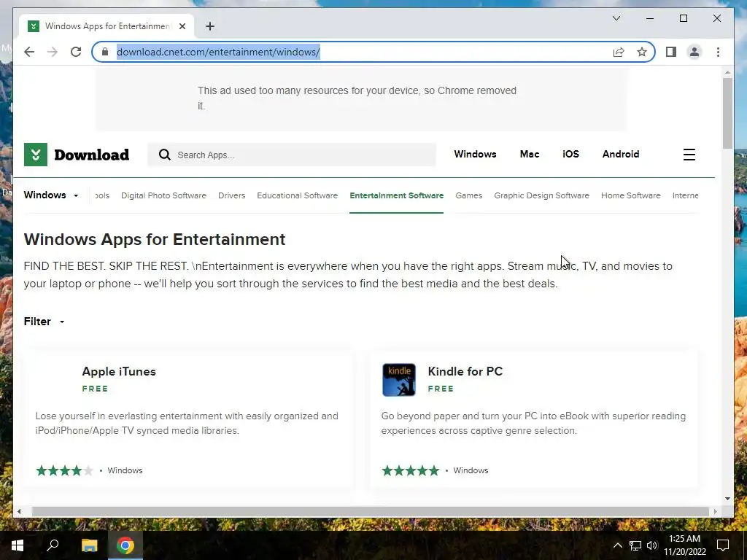747x560 pixels.
Task: Show hidden system tray icons
Action: click(x=617, y=545)
